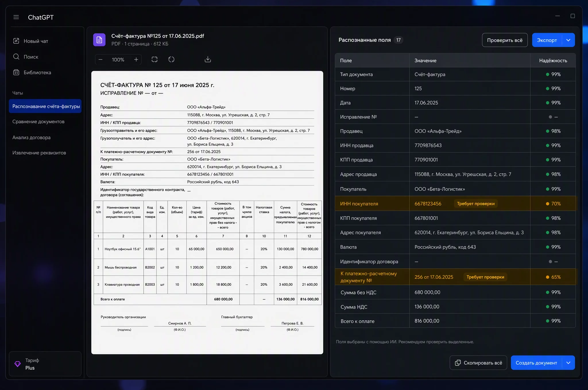Click the Идентификатор договора field label
588x390 pixels.
coord(369,262)
